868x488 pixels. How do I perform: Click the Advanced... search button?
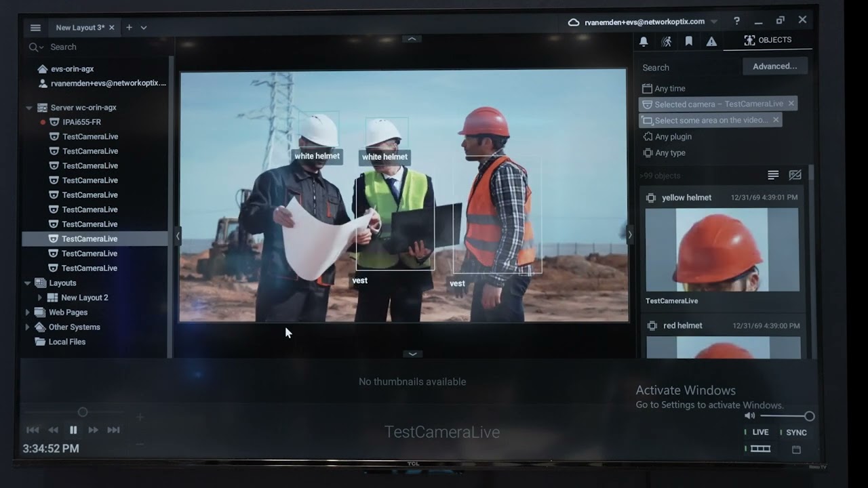(774, 66)
